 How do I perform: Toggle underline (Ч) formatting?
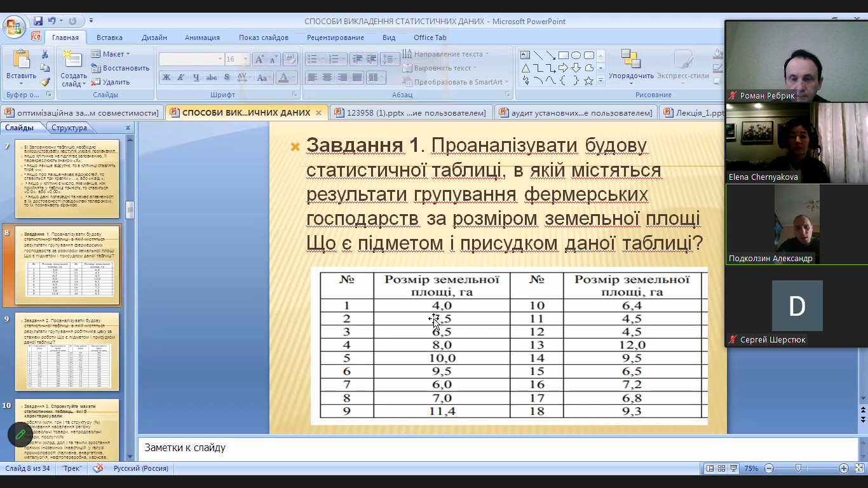pos(196,78)
